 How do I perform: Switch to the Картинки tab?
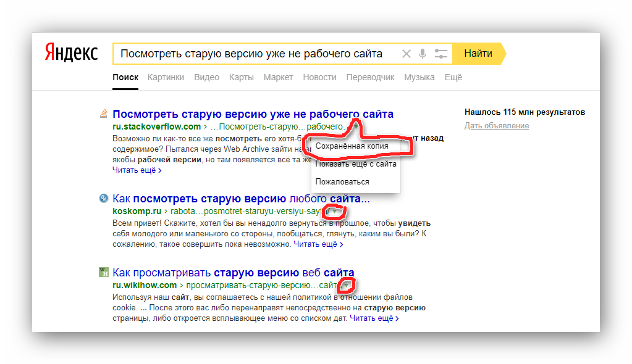pos(166,77)
